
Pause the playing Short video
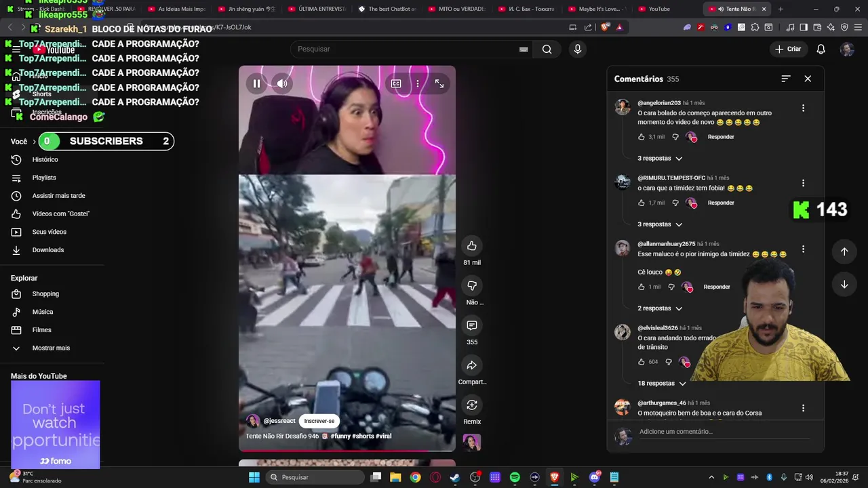tap(256, 83)
